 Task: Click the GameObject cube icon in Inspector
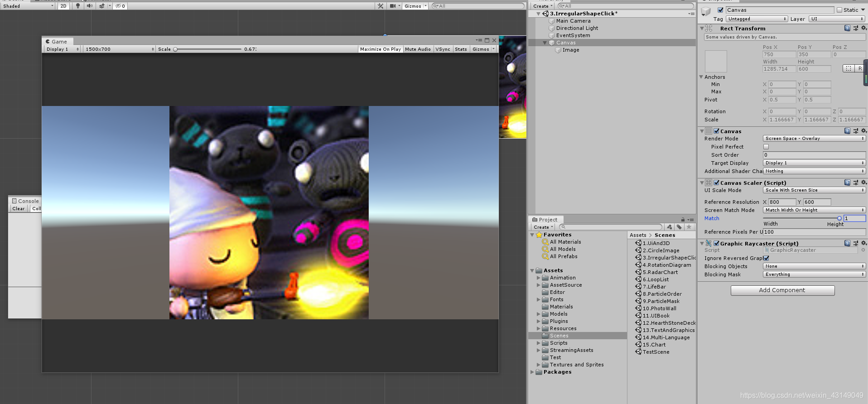706,11
